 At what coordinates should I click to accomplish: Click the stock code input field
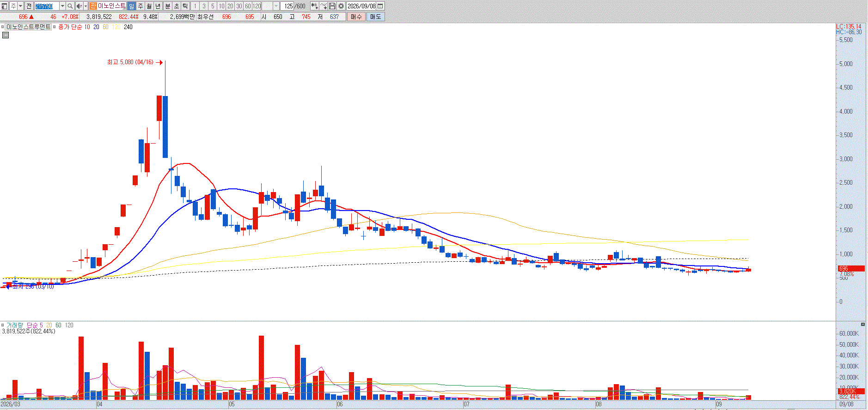(47, 6)
